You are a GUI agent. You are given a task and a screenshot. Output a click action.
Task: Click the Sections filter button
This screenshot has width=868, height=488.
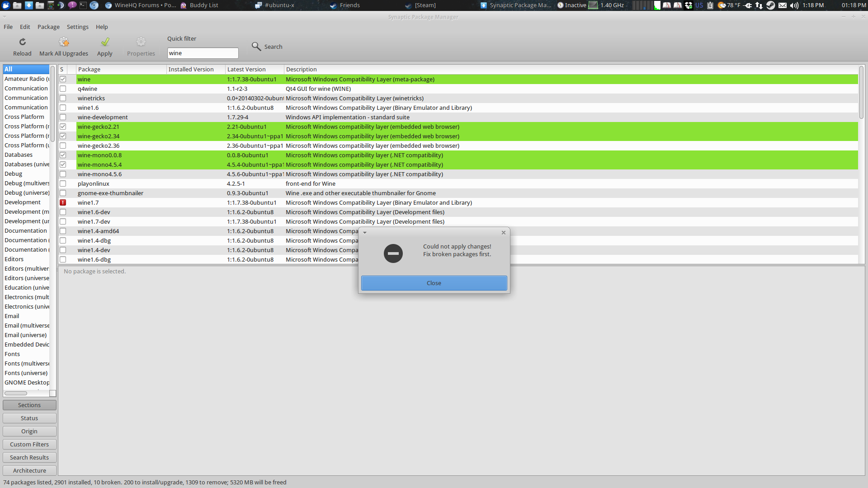[29, 405]
